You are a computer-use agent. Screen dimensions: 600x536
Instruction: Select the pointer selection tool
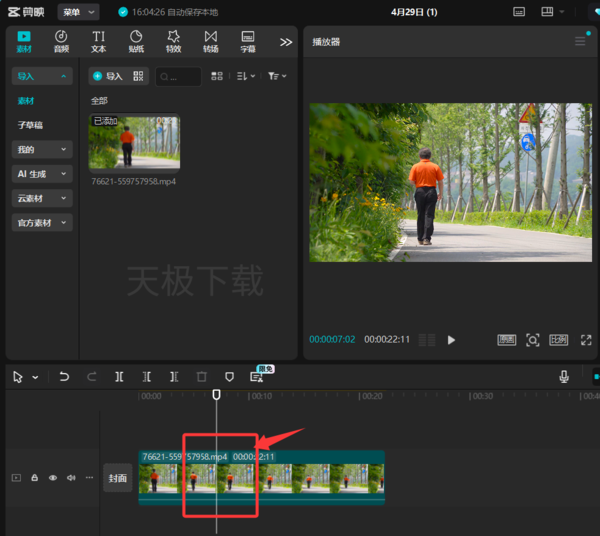(18, 377)
